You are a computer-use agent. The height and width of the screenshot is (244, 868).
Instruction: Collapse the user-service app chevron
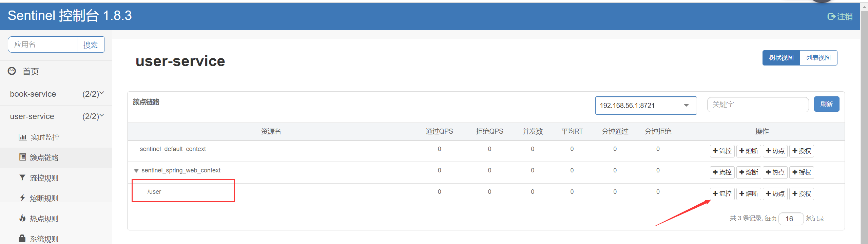pos(102,115)
